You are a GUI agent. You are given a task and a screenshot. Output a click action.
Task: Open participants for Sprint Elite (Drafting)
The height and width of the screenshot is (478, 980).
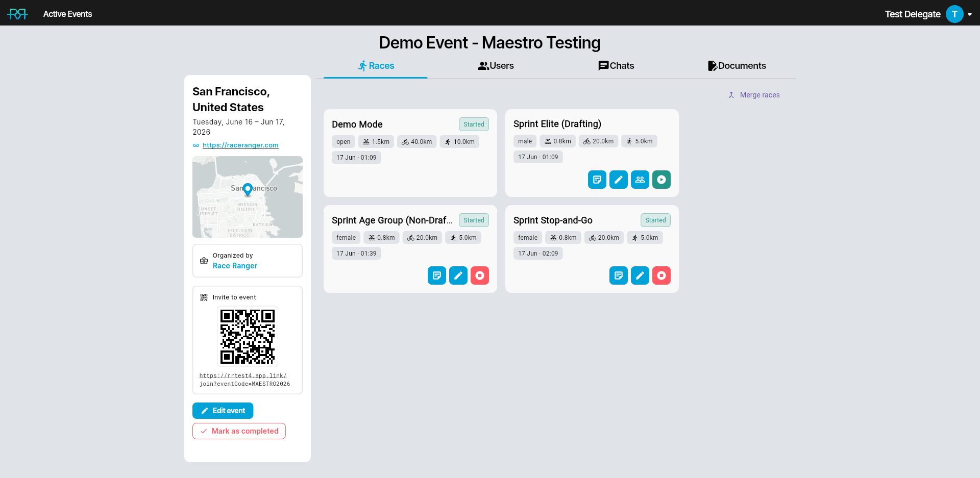pos(640,180)
